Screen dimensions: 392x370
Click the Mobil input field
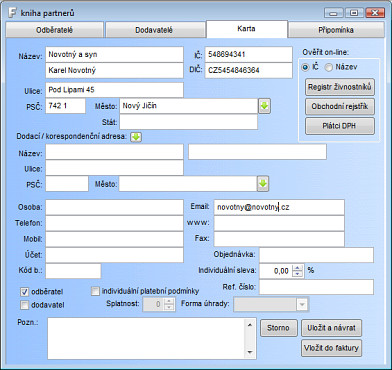pos(114,239)
